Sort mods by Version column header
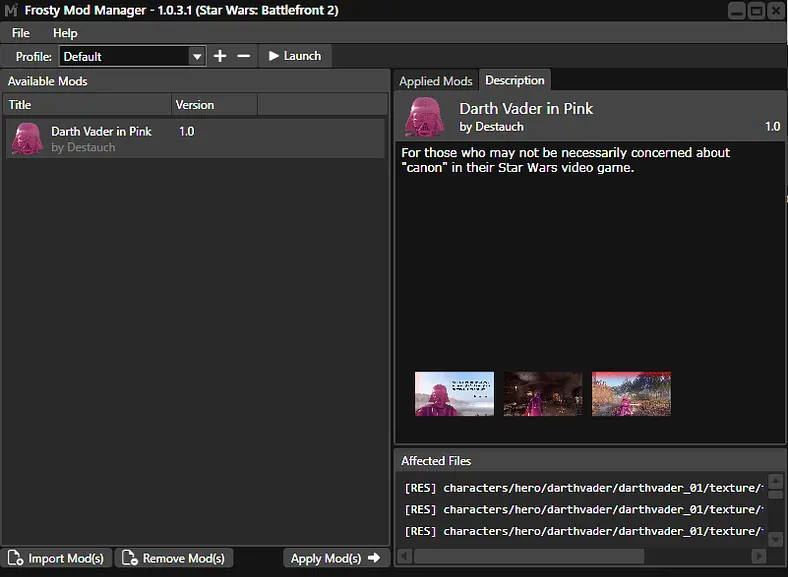This screenshot has height=577, width=788. pos(214,105)
